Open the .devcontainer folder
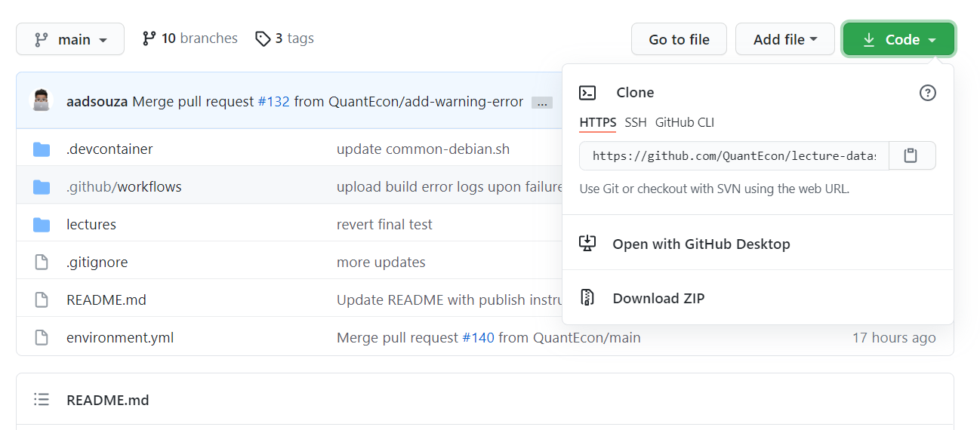The width and height of the screenshot is (980, 430). tap(109, 149)
